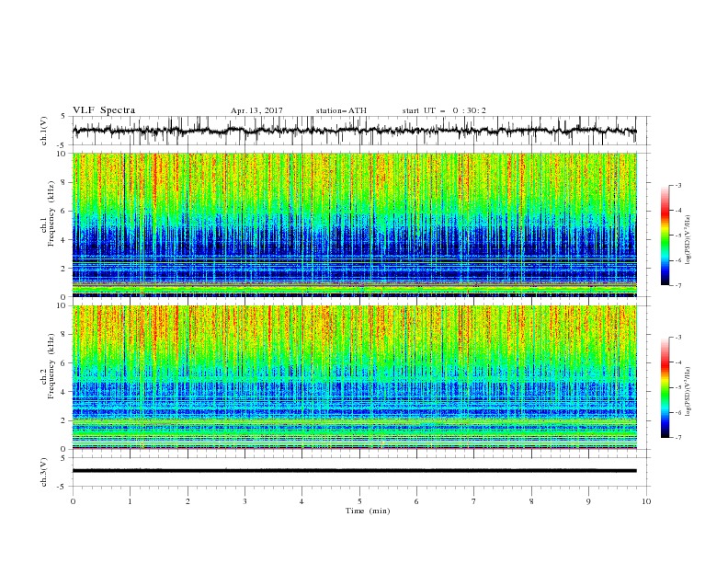Select the log(PSD) label beside ch.2 colorbar
The image size is (728, 563).
pyautogui.click(x=688, y=392)
